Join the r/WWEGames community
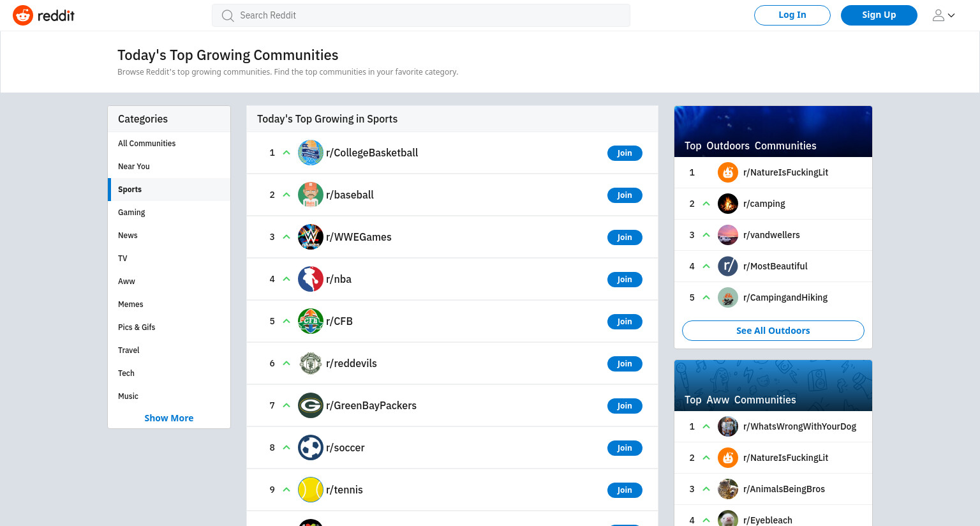 [625, 237]
